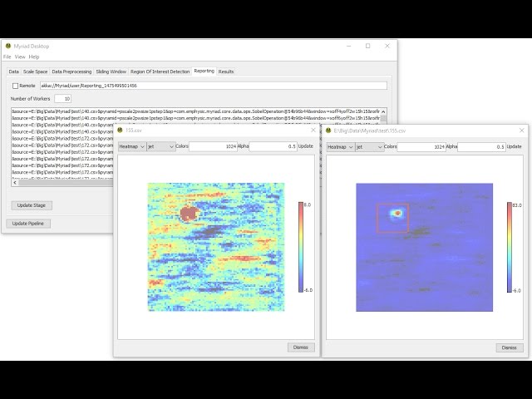The height and width of the screenshot is (399, 532).
Task: Click the red ROI box in right heatmap
Action: point(392,218)
